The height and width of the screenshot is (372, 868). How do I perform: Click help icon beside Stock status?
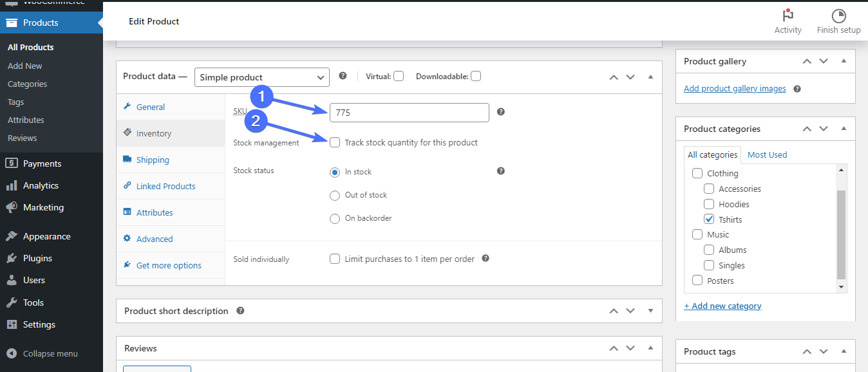[501, 171]
